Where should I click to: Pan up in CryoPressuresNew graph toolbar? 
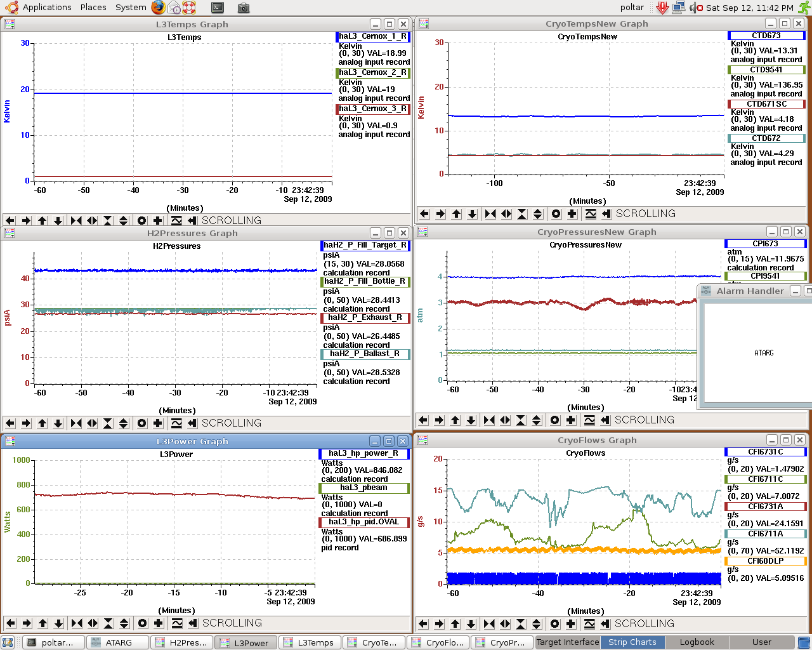coord(455,420)
